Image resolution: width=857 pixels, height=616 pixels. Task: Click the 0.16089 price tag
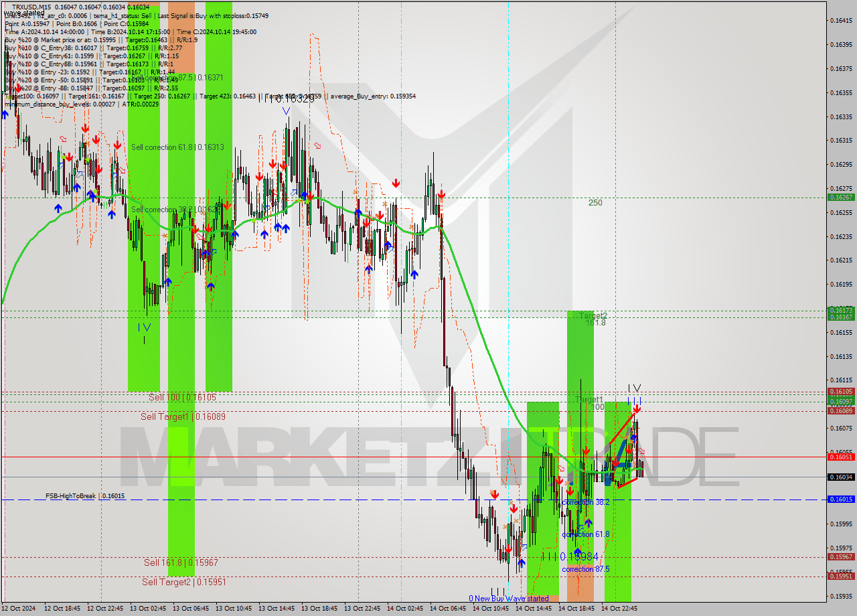tap(841, 410)
